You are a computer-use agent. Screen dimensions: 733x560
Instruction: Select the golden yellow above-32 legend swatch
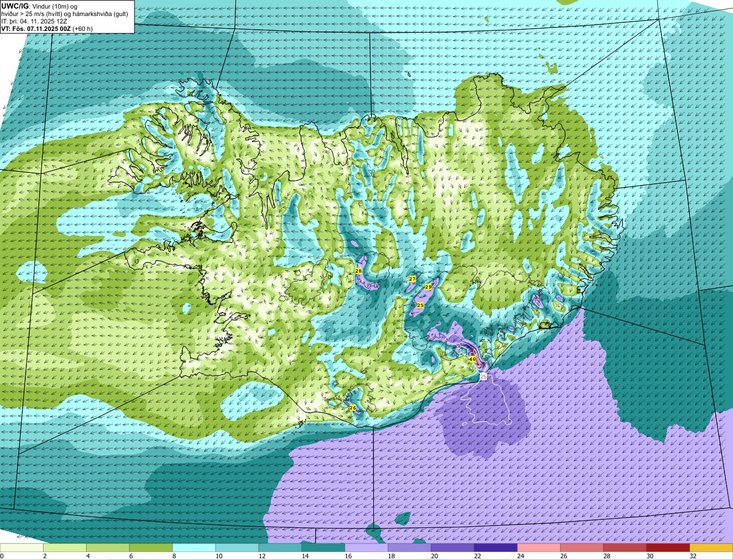click(x=711, y=548)
